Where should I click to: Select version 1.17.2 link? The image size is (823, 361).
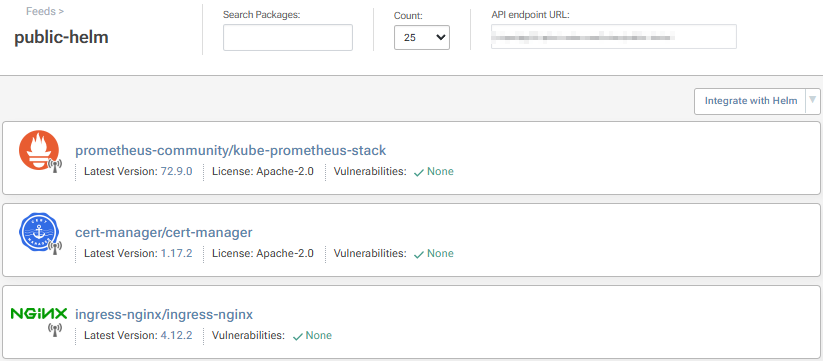[176, 253]
